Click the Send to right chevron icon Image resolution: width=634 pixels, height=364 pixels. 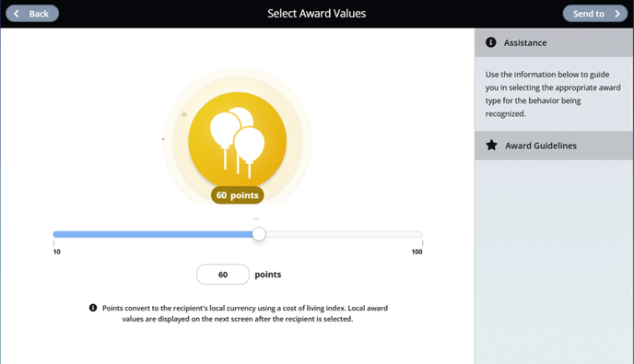pyautogui.click(x=617, y=14)
